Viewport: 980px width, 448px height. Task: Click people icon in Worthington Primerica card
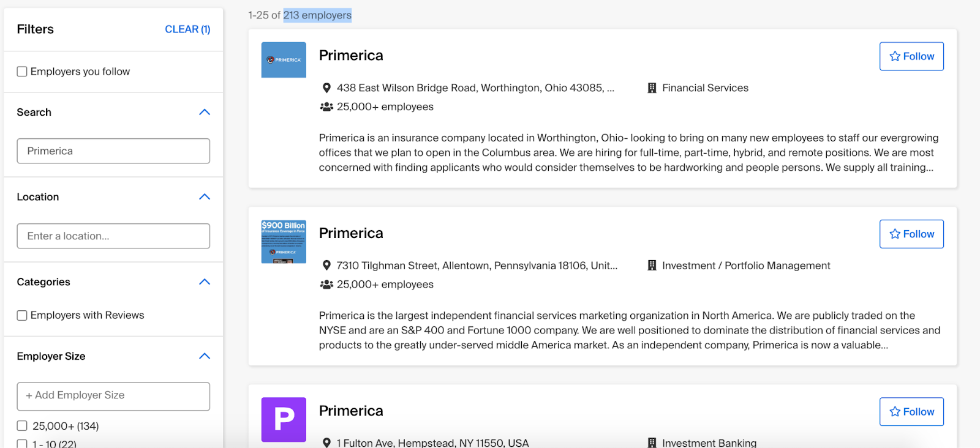(326, 106)
